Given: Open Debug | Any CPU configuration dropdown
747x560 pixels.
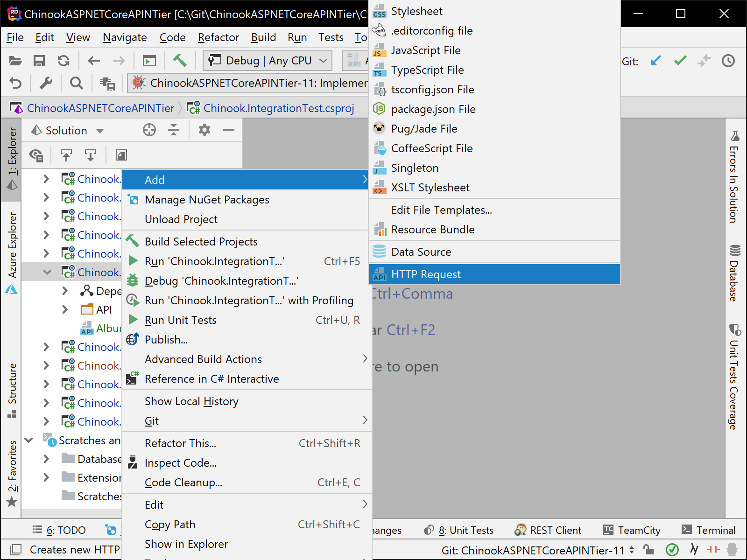Looking at the screenshot, I should (268, 61).
